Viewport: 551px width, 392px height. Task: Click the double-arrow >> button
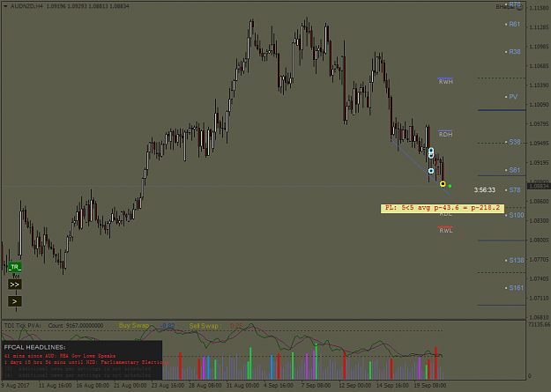[15, 285]
